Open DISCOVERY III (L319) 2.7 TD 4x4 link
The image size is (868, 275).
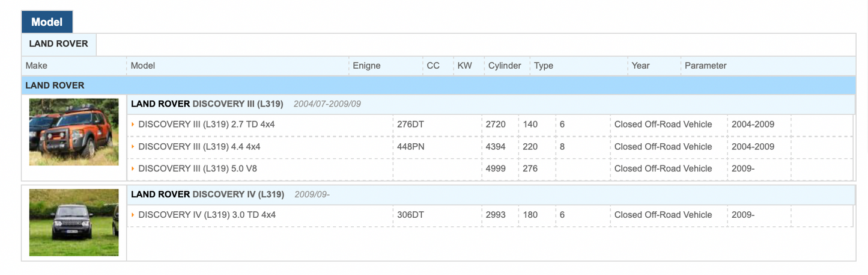click(x=207, y=125)
